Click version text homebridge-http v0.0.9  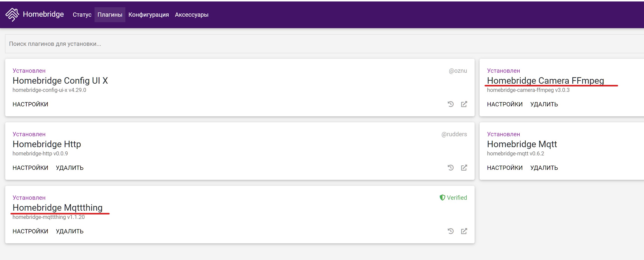click(x=40, y=154)
